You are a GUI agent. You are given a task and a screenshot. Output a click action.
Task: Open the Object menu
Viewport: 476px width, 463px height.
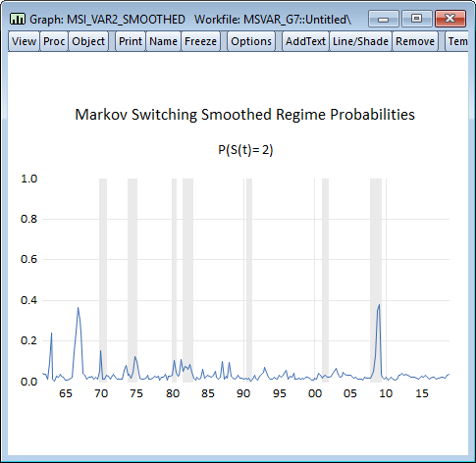point(88,41)
